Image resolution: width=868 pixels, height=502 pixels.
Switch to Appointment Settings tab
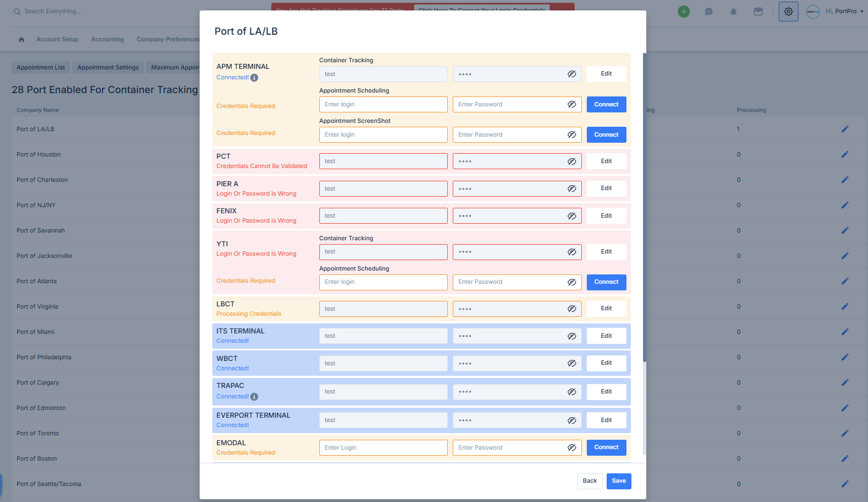click(108, 68)
